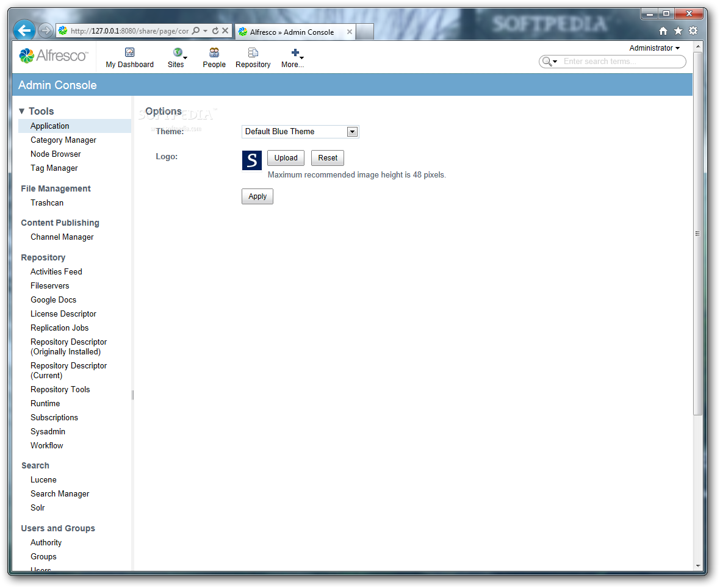Click the Alfresco logo

tap(53, 56)
